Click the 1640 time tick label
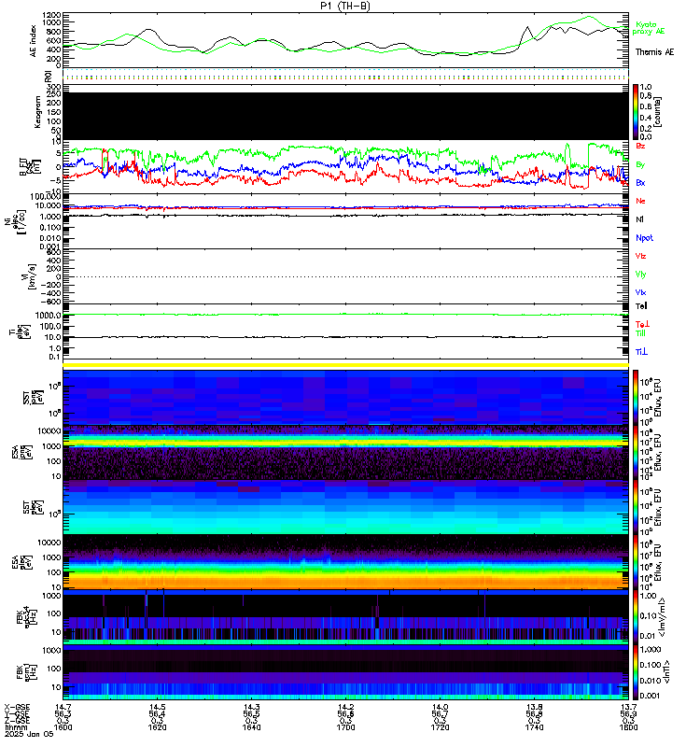 (x=251, y=727)
